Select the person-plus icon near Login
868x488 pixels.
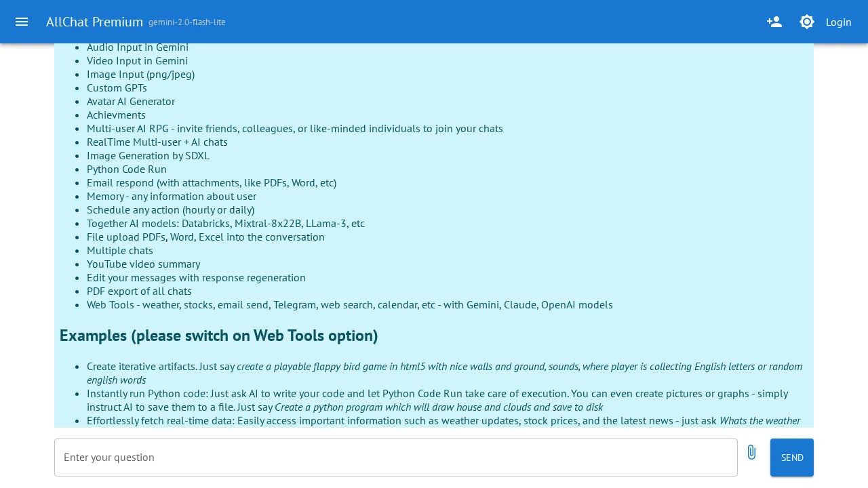coord(774,22)
